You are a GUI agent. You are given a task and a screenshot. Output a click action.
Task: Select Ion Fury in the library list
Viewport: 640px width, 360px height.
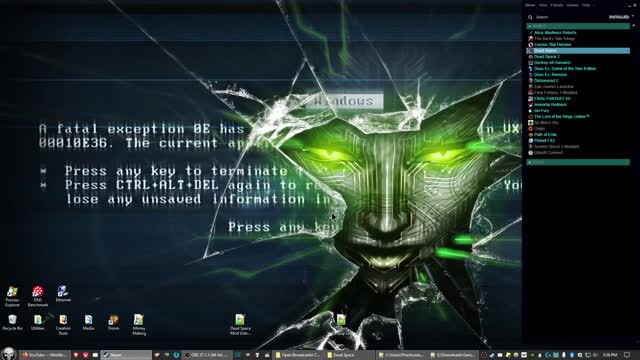[542, 110]
